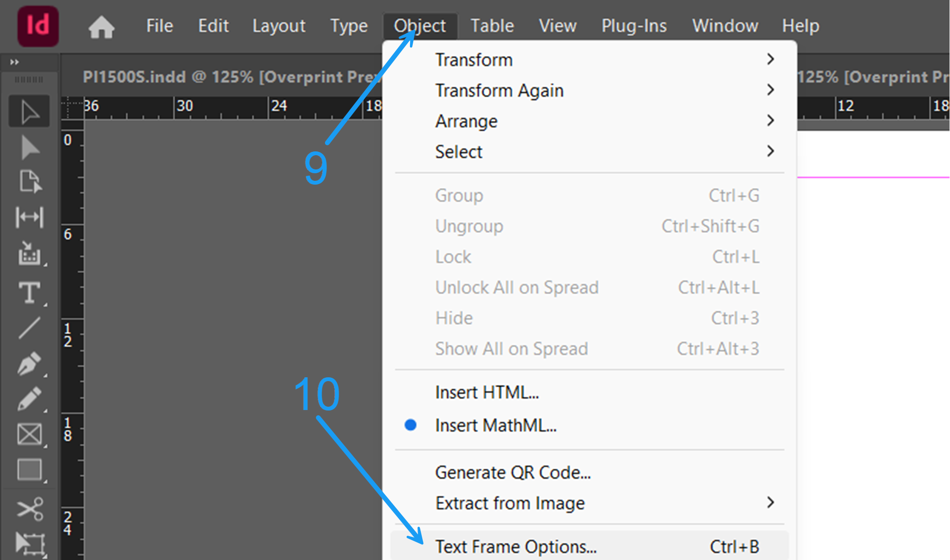Select the Pen tool
The height and width of the screenshot is (560, 950).
coord(29,363)
